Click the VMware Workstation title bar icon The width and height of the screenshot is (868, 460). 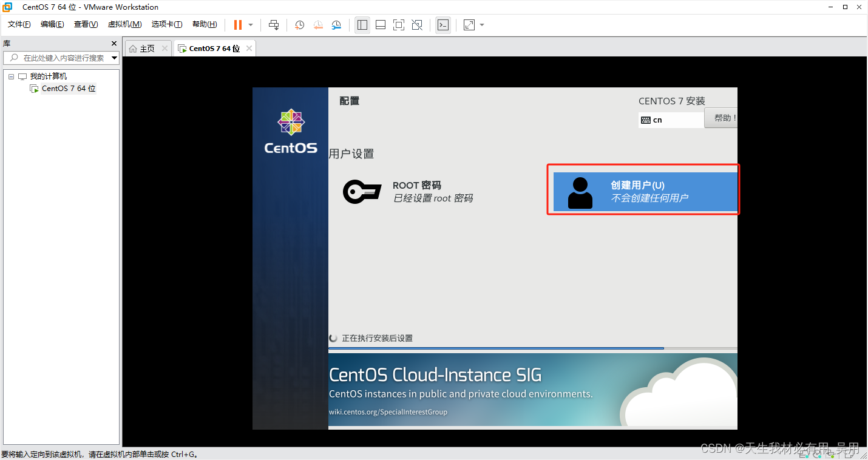pos(8,7)
